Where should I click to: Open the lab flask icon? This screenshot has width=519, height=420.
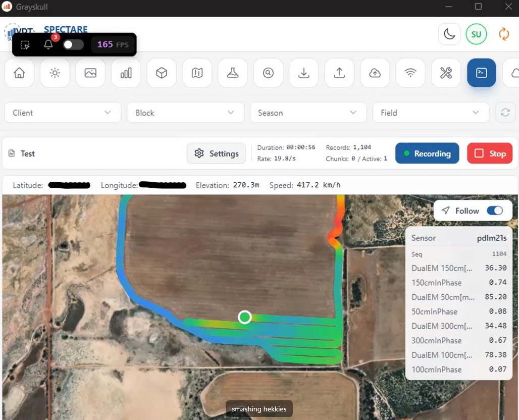[233, 73]
